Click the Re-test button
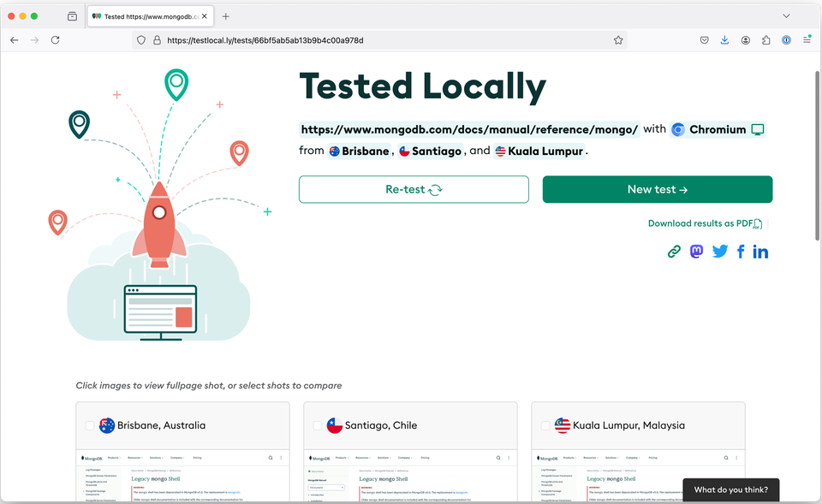822x504 pixels. tap(414, 189)
